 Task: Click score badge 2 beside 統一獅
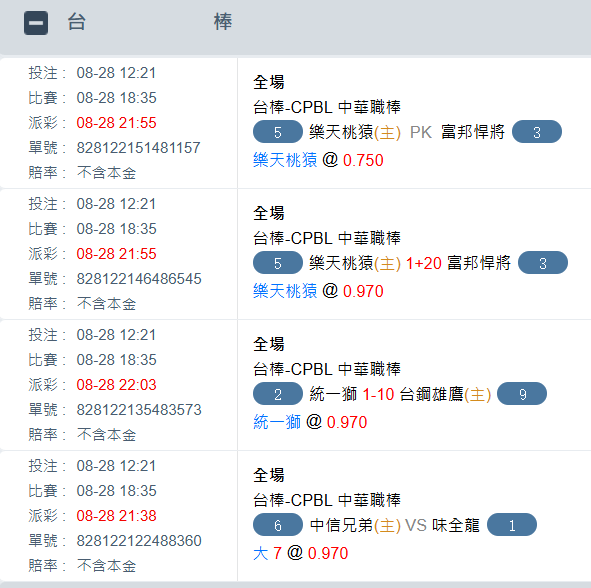278,394
